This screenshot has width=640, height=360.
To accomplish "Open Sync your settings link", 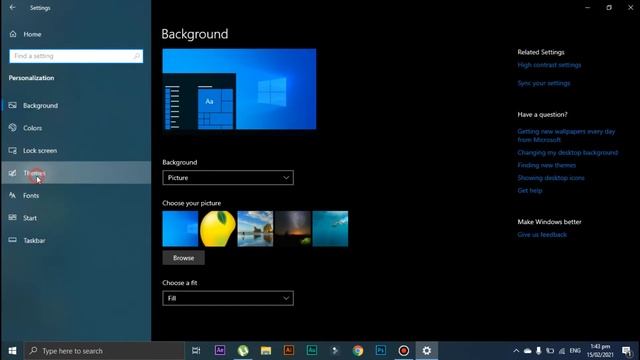I will (x=544, y=83).
